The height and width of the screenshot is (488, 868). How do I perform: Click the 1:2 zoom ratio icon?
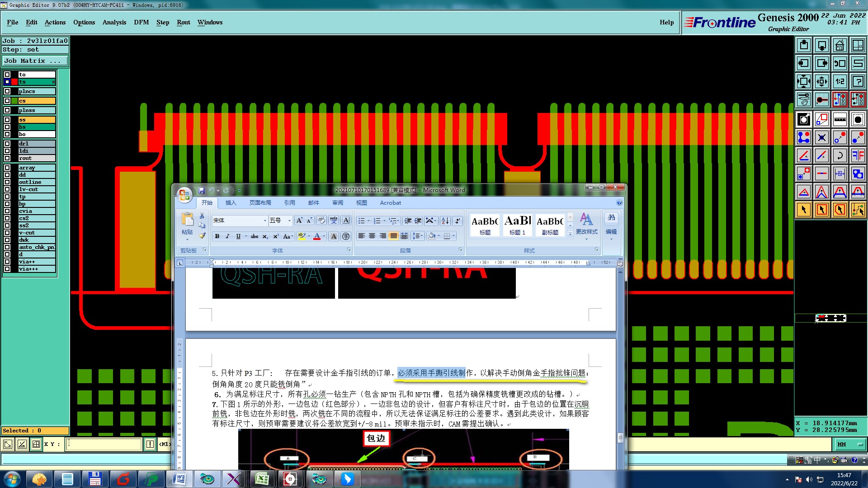point(840,81)
